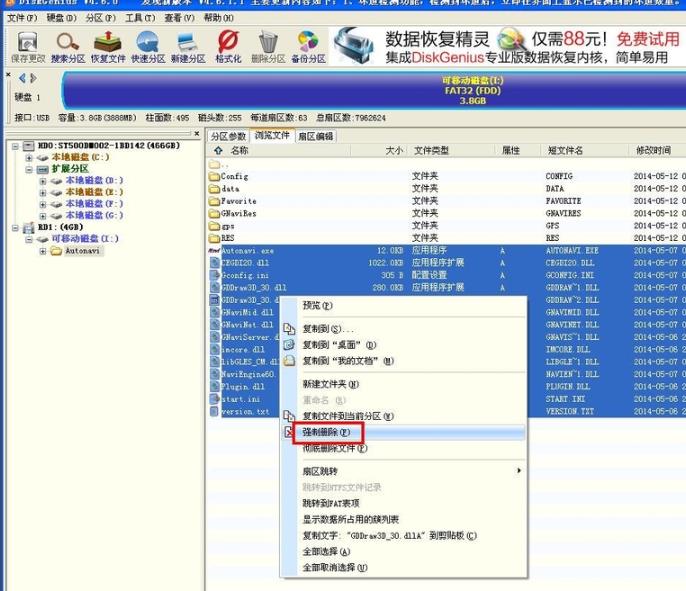The image size is (686, 591).
Task: Open the 文件(F) menu
Action: click(x=22, y=18)
